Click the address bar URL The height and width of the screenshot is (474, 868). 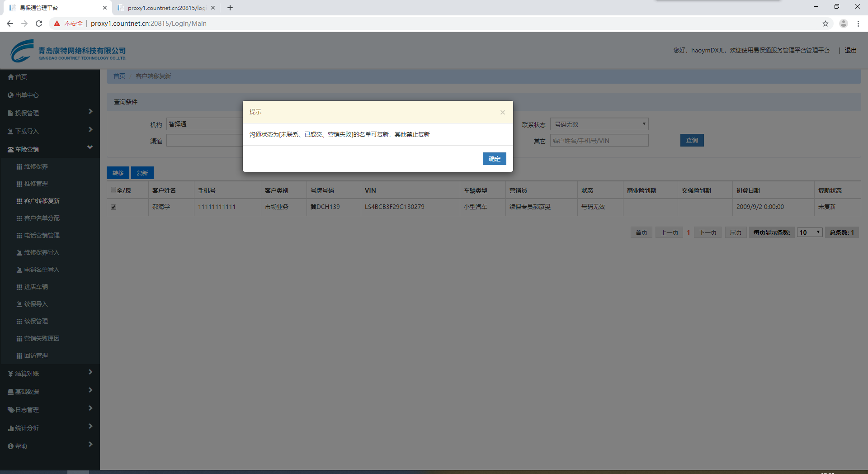(x=149, y=24)
